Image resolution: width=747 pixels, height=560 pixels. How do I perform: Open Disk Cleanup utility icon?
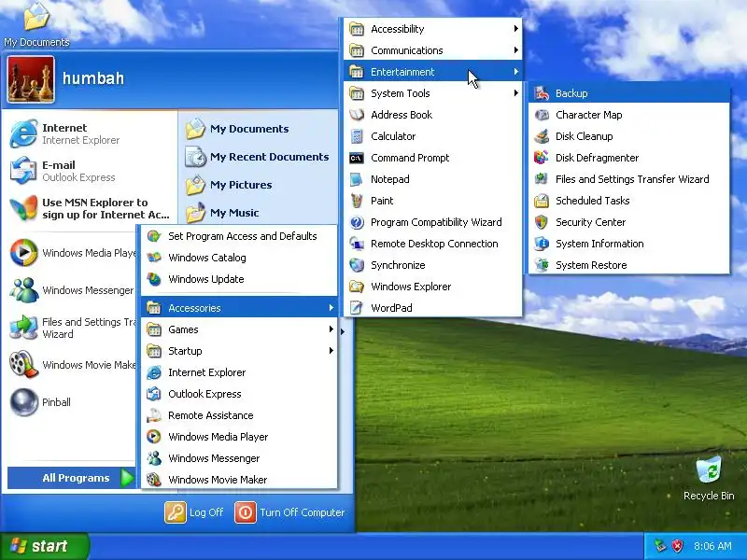[x=542, y=136]
